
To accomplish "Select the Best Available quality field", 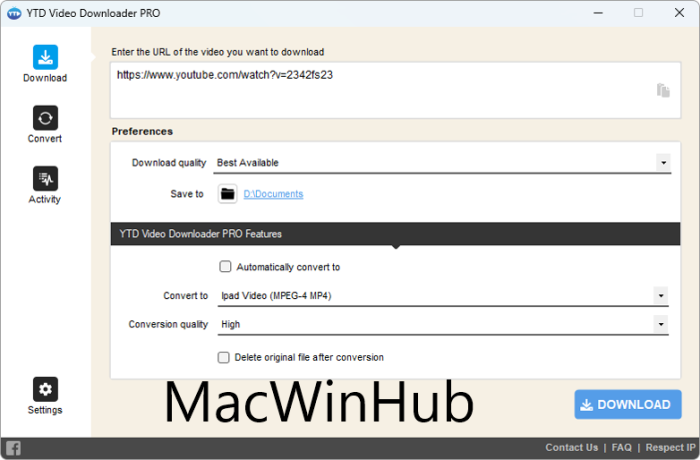I will [442, 163].
